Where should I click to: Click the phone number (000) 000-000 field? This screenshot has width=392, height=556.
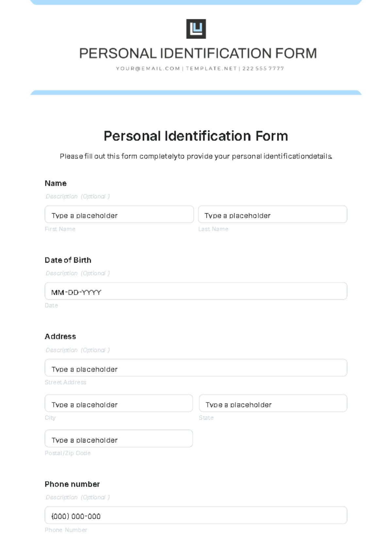pyautogui.click(x=196, y=515)
